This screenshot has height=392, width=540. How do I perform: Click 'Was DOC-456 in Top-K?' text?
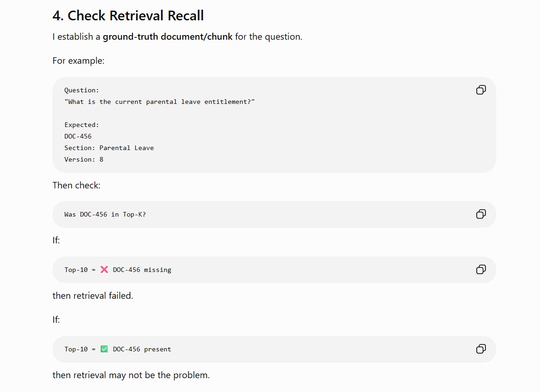tap(105, 214)
